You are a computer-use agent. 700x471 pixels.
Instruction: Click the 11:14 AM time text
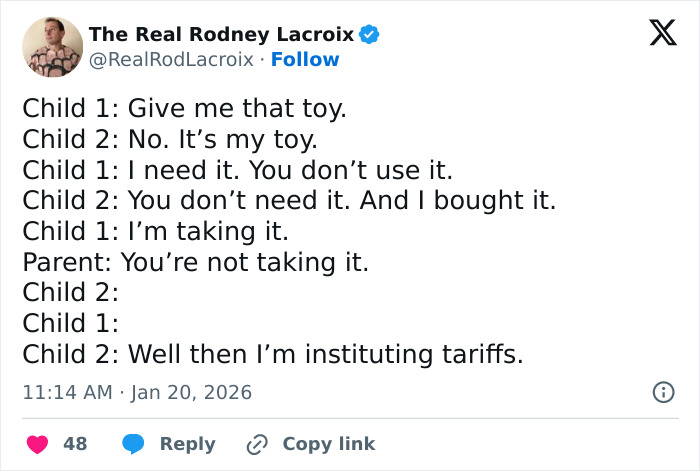tap(67, 393)
